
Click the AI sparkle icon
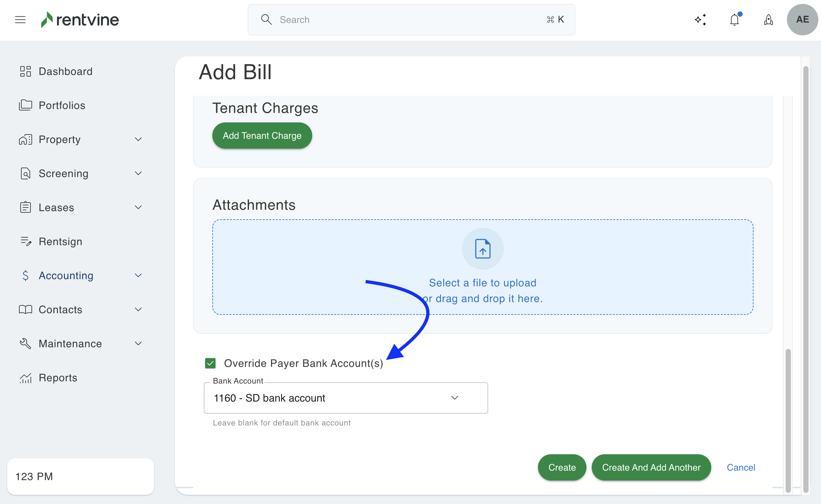click(700, 20)
